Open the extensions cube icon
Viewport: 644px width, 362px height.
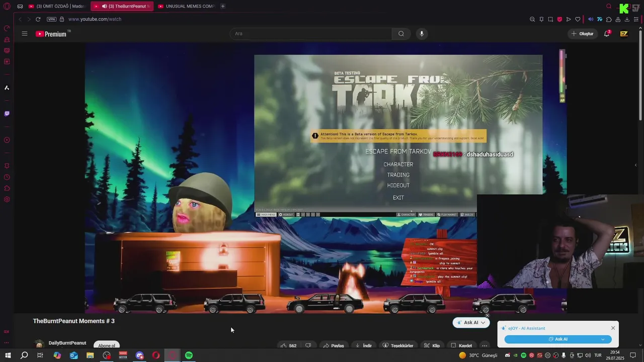pos(609,19)
